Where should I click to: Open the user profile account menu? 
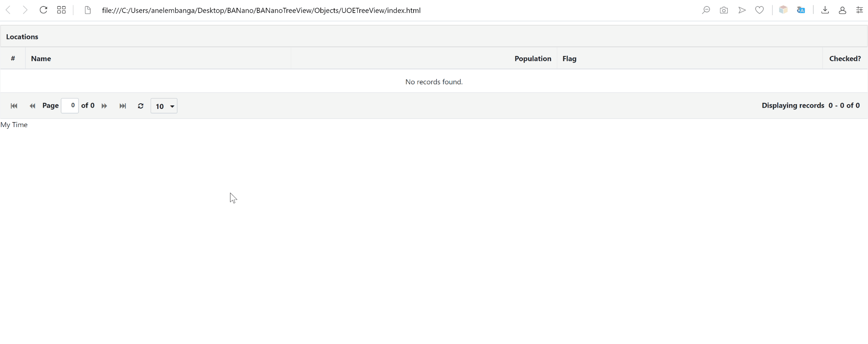tap(842, 10)
